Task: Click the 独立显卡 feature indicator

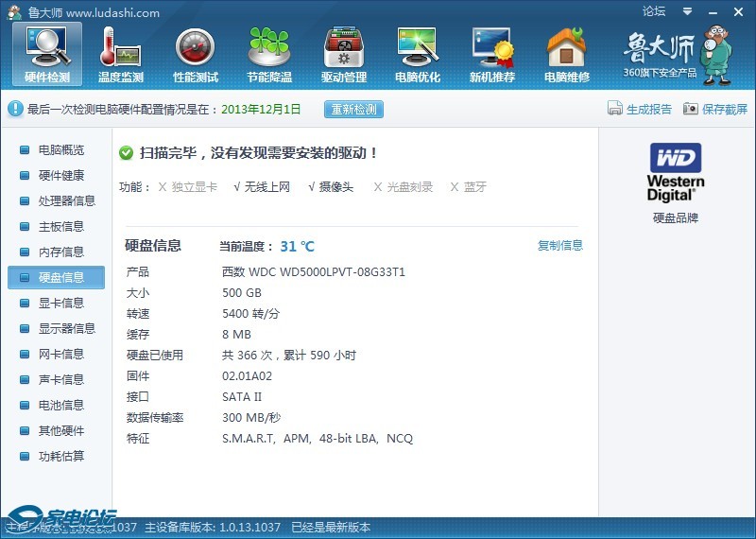Action: pos(188,187)
